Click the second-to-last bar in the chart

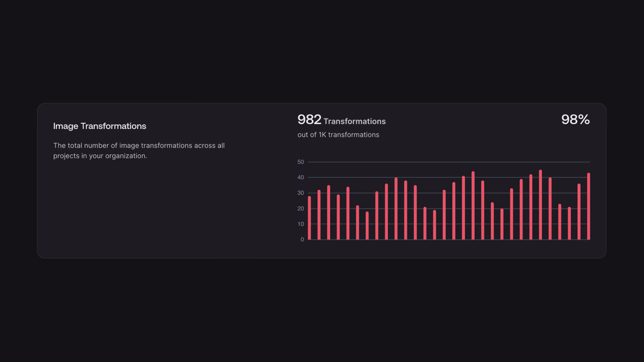[579, 212]
